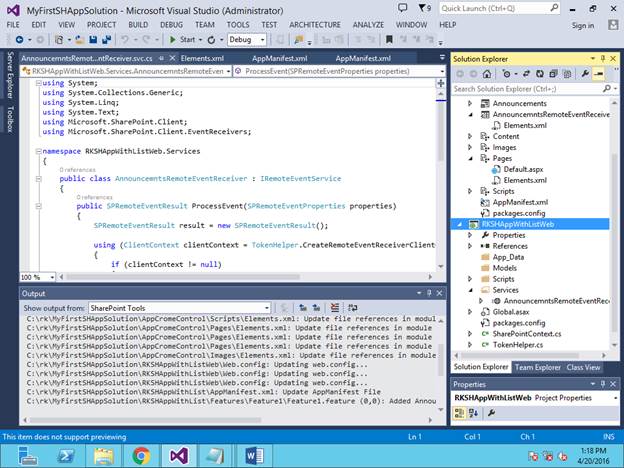Screen dimensions: 624x468
Task: Click Go to Previous Message in Output
Action: click(303, 308)
